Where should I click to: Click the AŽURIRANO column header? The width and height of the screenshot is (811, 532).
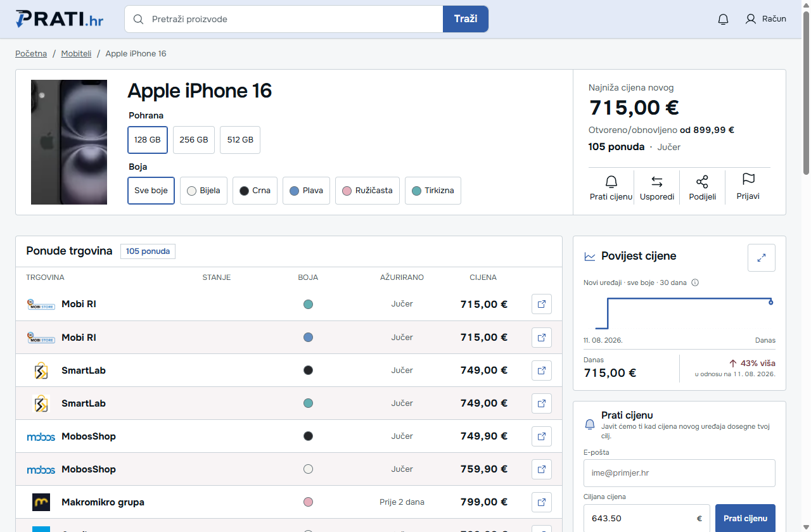tap(402, 277)
